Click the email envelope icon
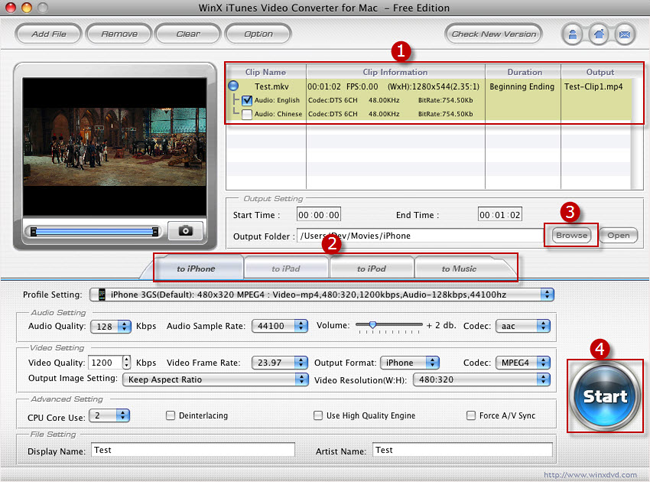This screenshot has width=650, height=482. tap(625, 34)
